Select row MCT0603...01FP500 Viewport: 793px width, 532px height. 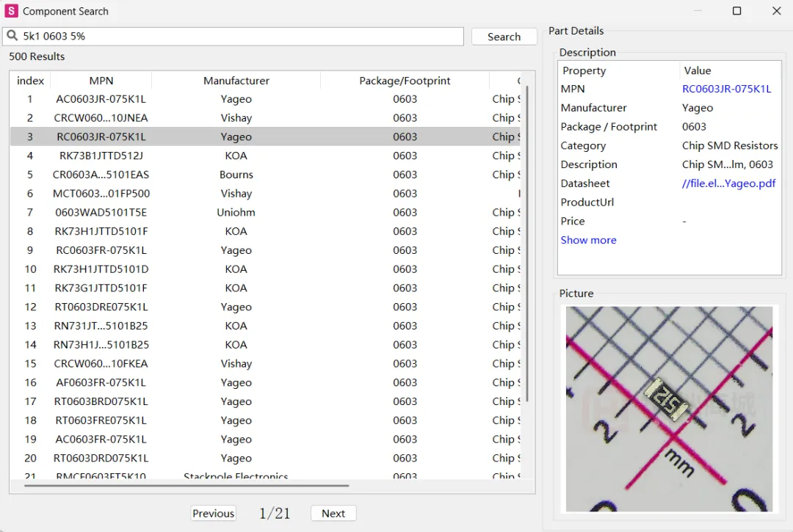[266, 194]
